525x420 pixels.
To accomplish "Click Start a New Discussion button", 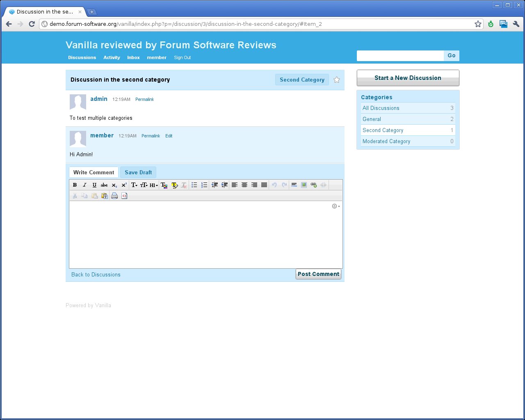I will 408,78.
